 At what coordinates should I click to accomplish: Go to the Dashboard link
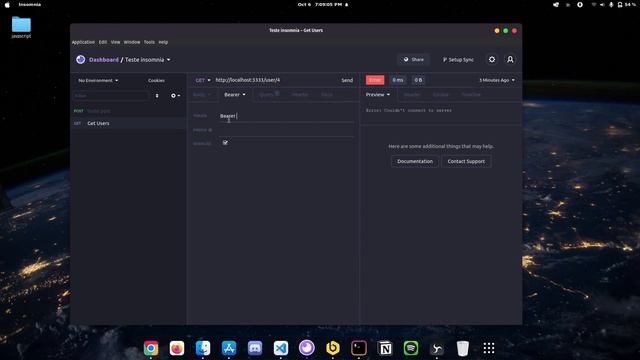point(104,60)
